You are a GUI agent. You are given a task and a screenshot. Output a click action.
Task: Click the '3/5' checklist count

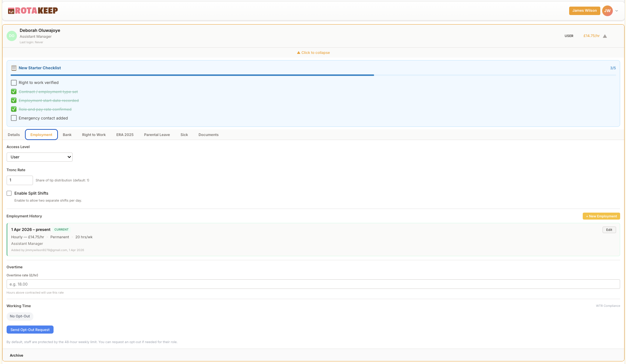tap(613, 68)
